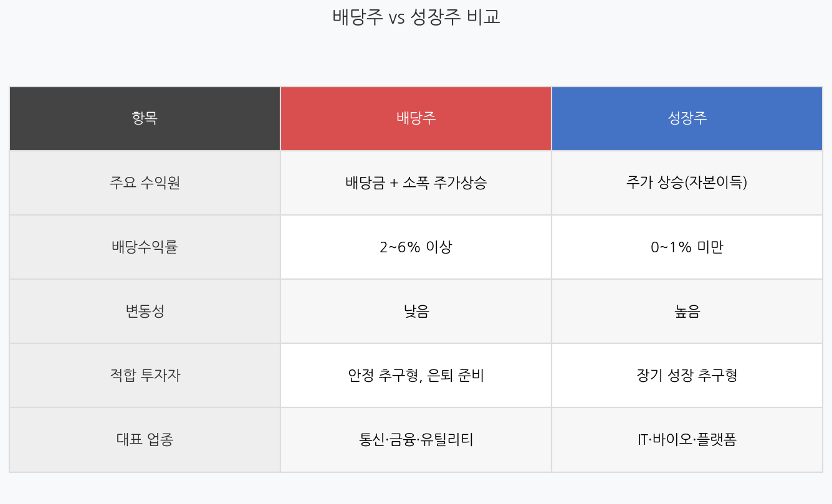Click the 배당금 + 소폭 주가상승 cell
The height and width of the screenshot is (504, 832).
point(416,183)
